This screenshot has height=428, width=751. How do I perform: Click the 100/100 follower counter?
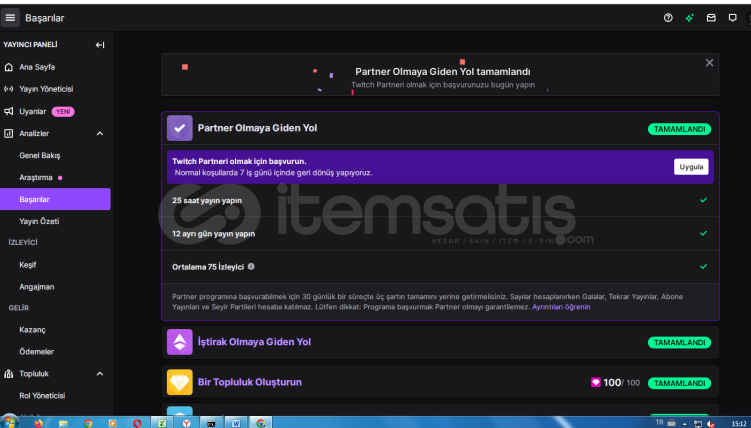tap(615, 383)
